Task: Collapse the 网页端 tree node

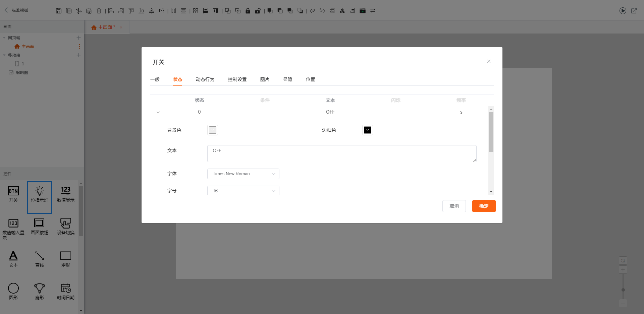Action: coord(4,38)
